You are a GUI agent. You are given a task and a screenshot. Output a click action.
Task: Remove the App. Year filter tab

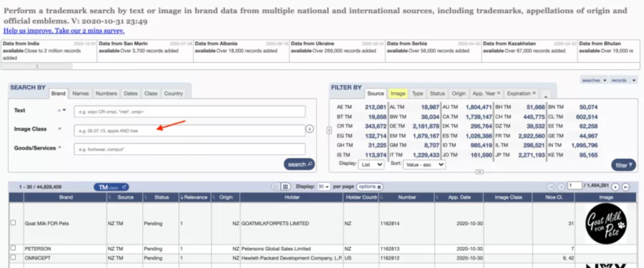tap(499, 94)
